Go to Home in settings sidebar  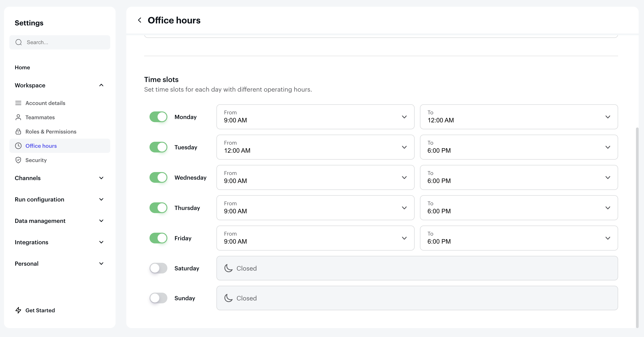click(22, 67)
